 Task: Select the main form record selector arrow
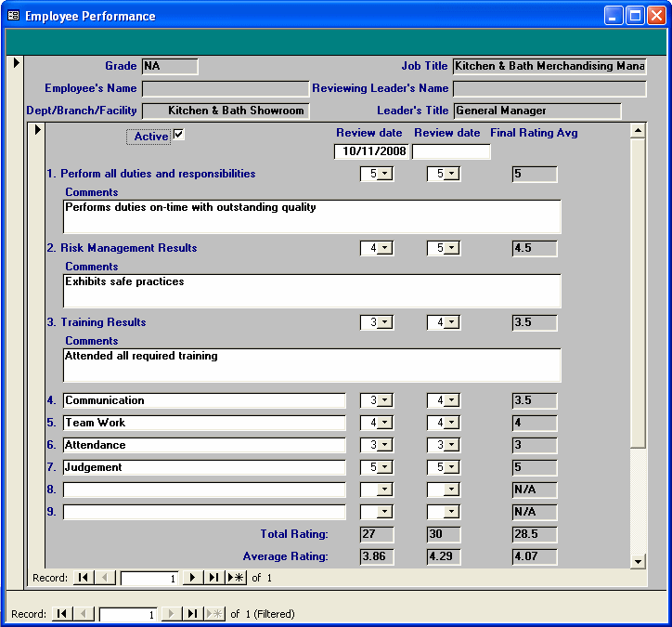(16, 62)
